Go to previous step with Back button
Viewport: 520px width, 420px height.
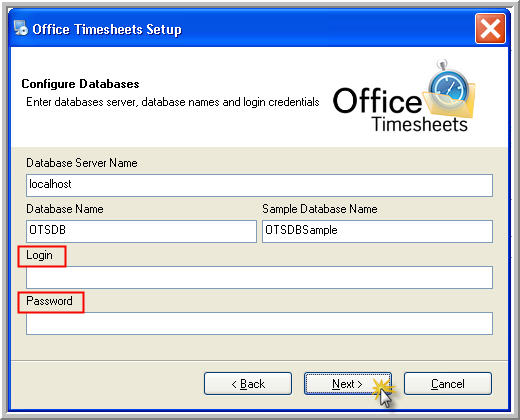(x=248, y=384)
